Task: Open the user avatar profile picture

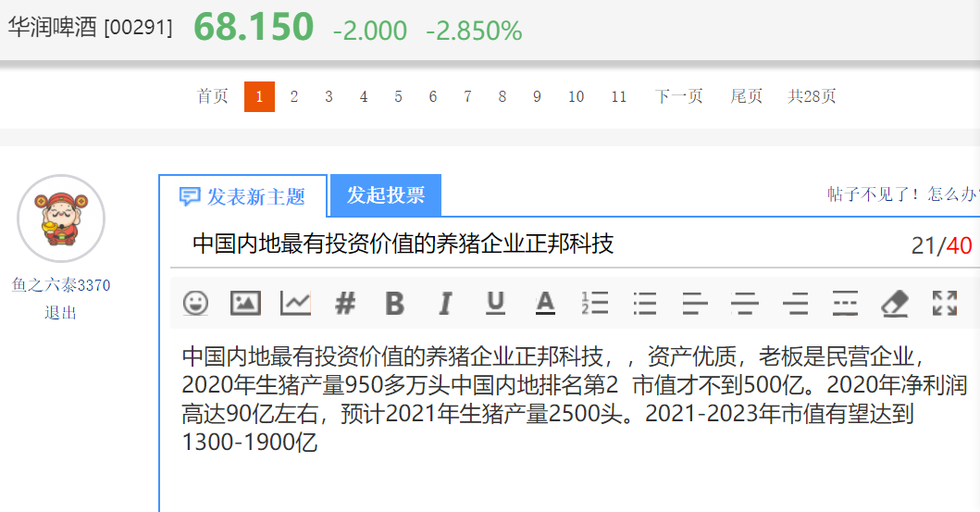Action: click(61, 219)
